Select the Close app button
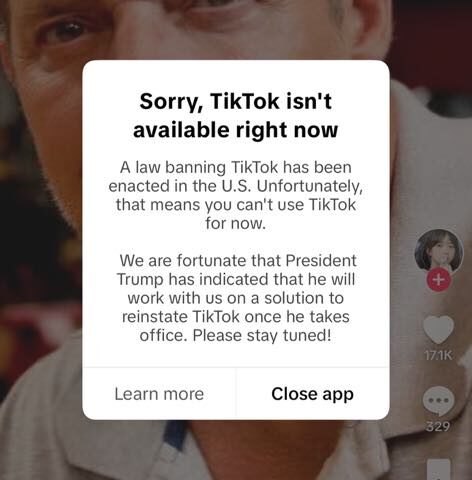472x480 pixels. [x=312, y=394]
